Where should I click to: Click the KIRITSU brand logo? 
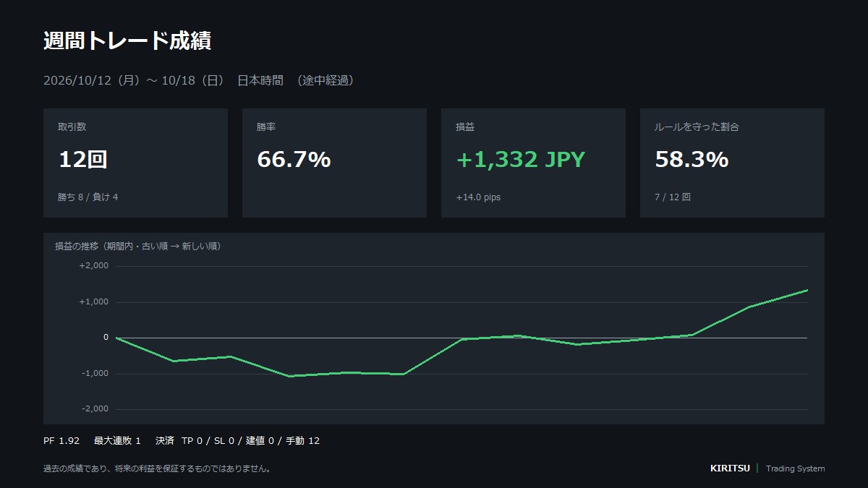tap(730, 468)
